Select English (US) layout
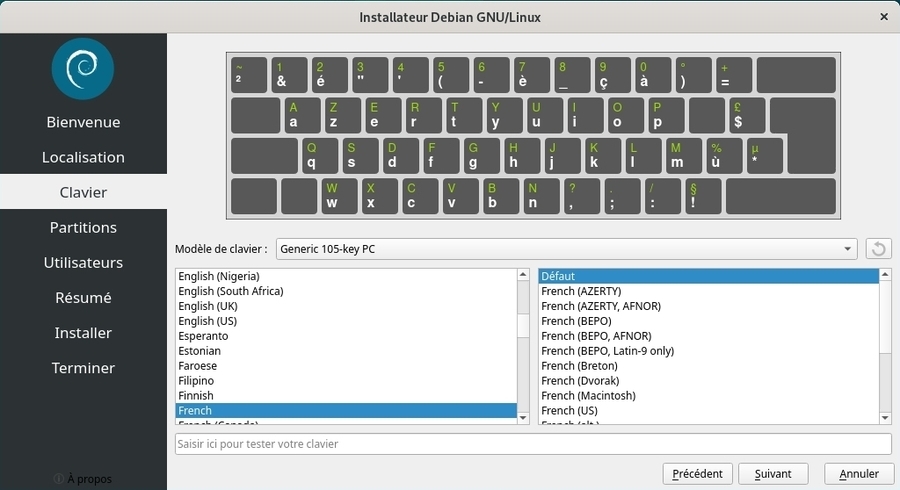The image size is (900, 490). click(x=346, y=321)
